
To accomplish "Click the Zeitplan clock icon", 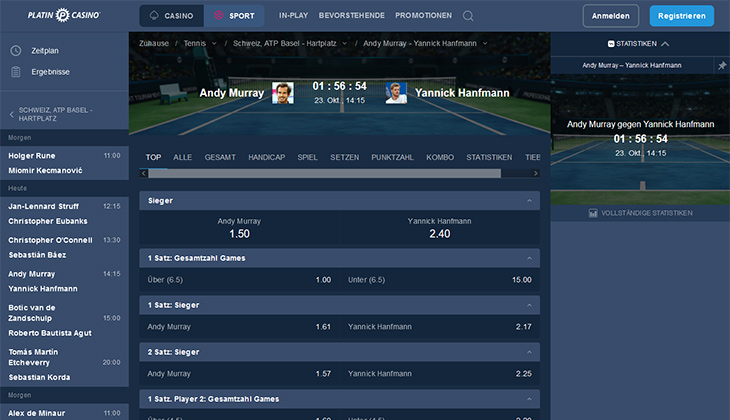I will (16, 50).
